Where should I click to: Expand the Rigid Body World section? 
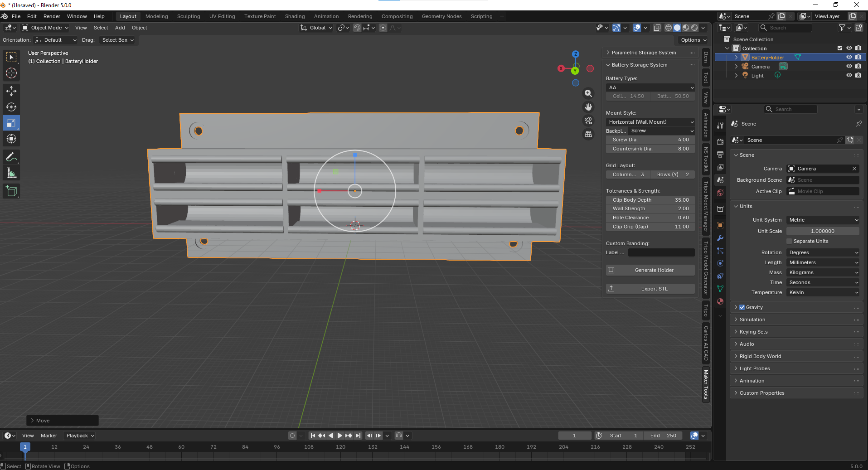762,356
